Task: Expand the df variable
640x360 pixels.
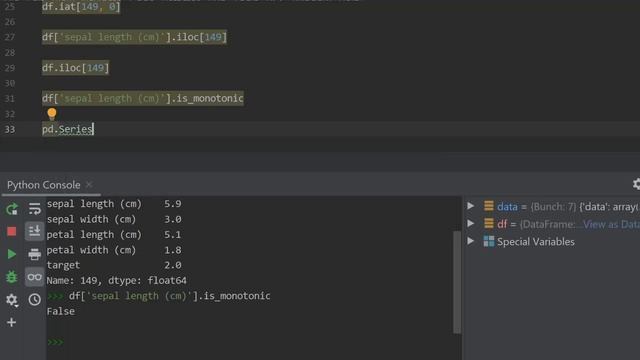Action: point(471,224)
